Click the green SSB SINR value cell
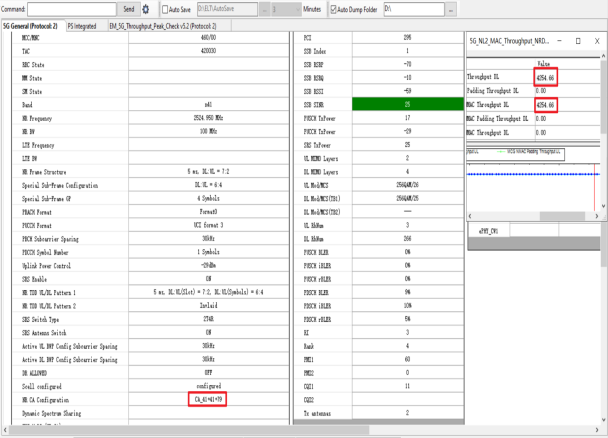This screenshot has height=438, width=608. pos(407,105)
